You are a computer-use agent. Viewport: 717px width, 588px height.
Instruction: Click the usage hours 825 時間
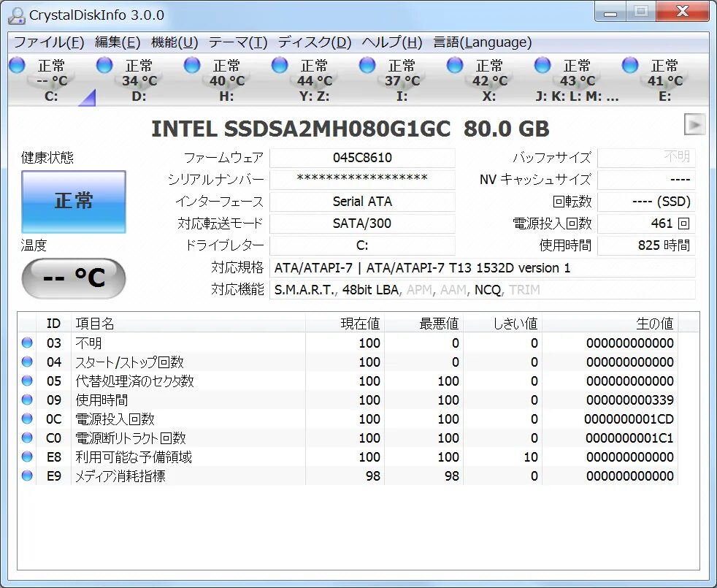coord(647,245)
